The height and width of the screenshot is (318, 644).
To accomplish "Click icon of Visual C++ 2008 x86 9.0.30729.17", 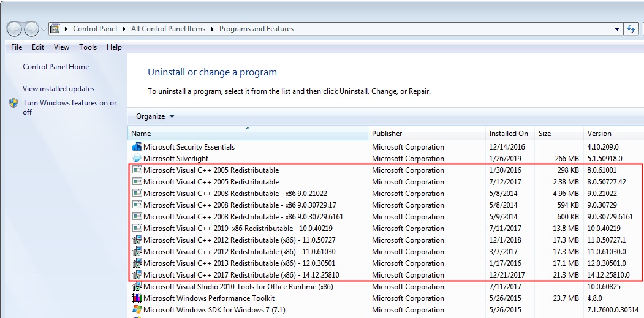I will tap(137, 205).
